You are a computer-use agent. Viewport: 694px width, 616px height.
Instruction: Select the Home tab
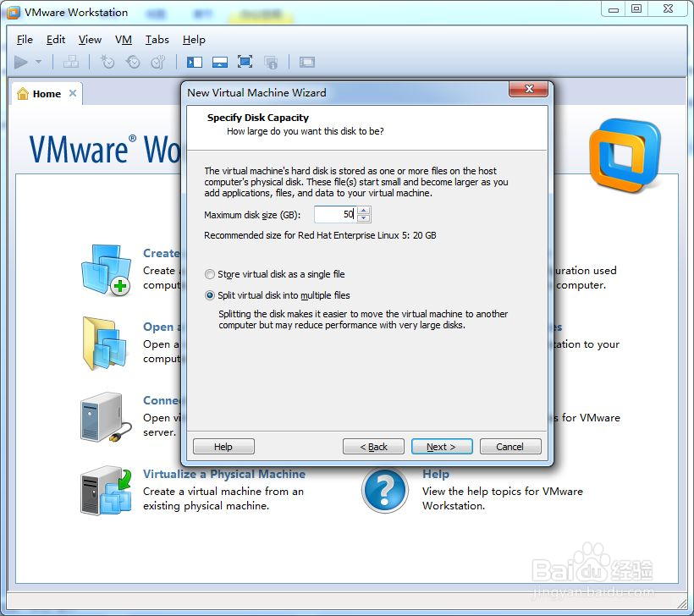[47, 94]
